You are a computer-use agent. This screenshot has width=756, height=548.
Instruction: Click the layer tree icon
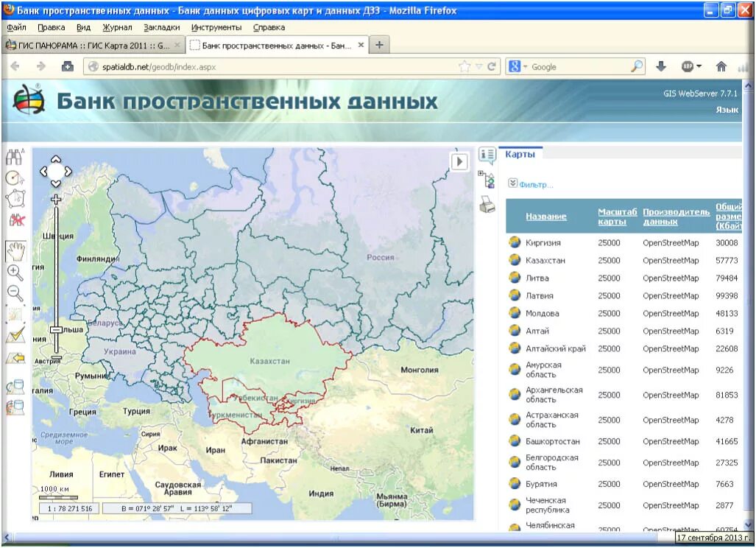click(x=487, y=179)
